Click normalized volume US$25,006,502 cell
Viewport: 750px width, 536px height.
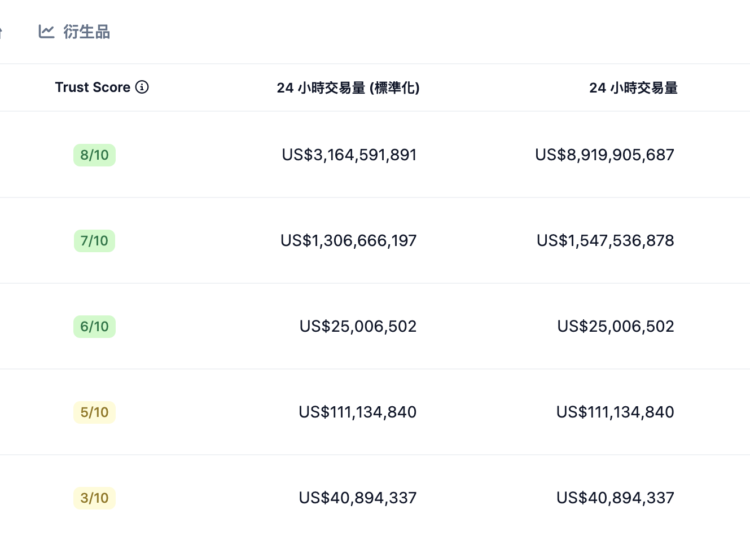click(x=358, y=327)
